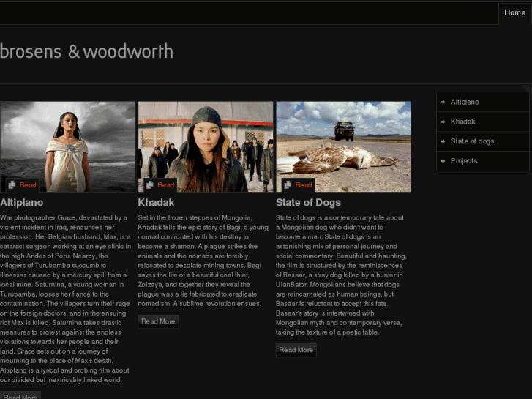The width and height of the screenshot is (532, 399).
Task: Click Read More under the Altiplano description
Action: pyautogui.click(x=20, y=396)
